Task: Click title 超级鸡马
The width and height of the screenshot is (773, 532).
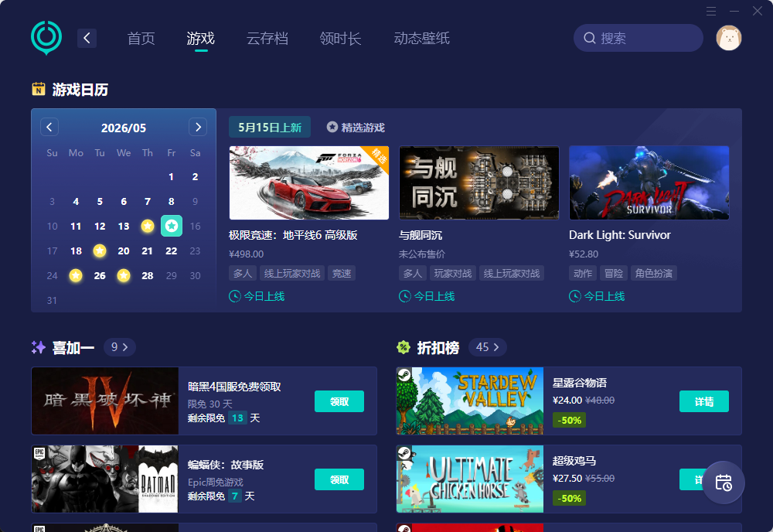Action: click(x=574, y=461)
